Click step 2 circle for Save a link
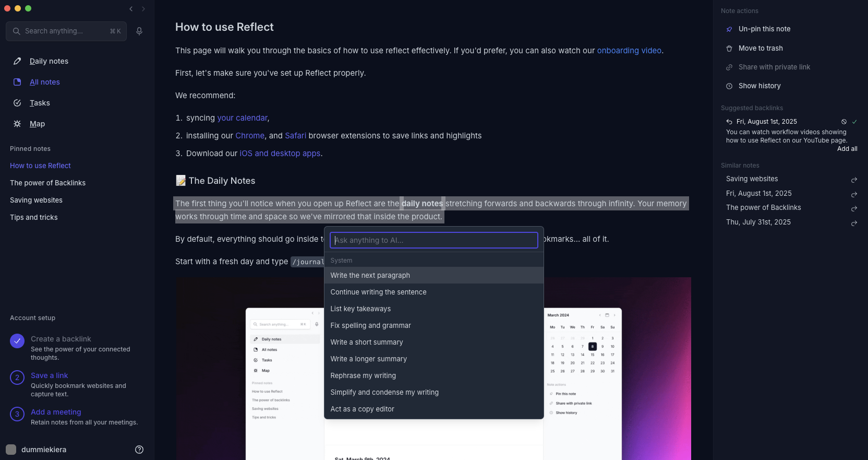Viewport: 868px width, 460px height. tap(17, 378)
